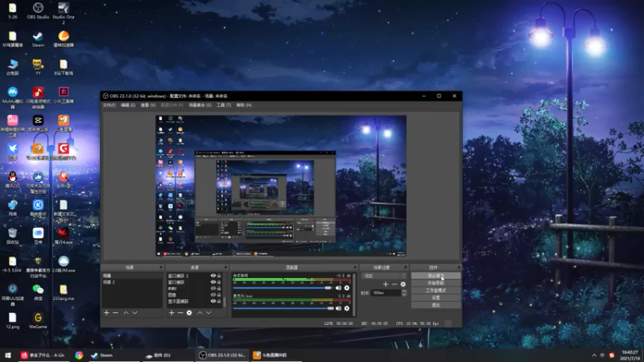The width and height of the screenshot is (644, 362).
Task: Remove selected source in 来源 panel
Action: tap(180, 313)
